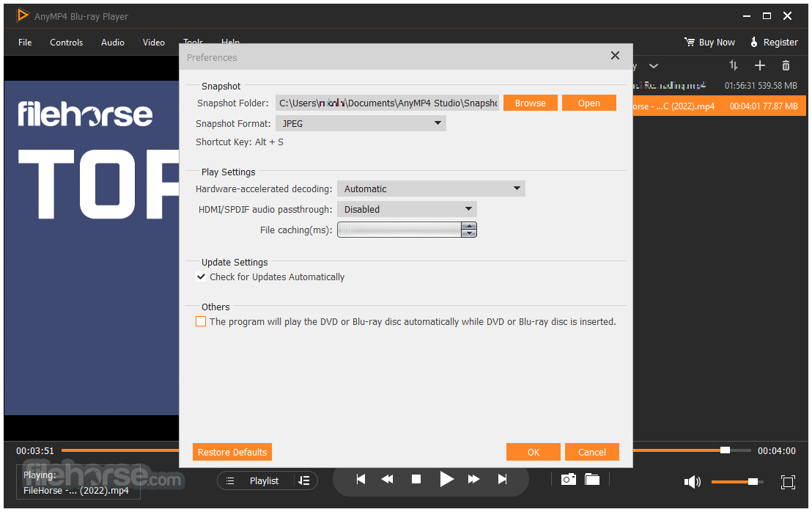Maximize the AnyMP4 player window
The image size is (812, 512).
coord(767,16)
